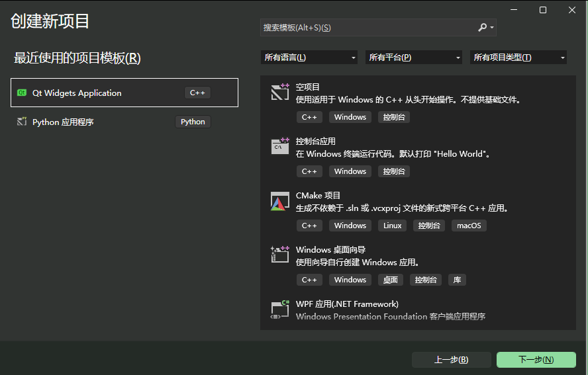
Task: Click the macOS tag under CMake 项目
Action: tap(469, 226)
